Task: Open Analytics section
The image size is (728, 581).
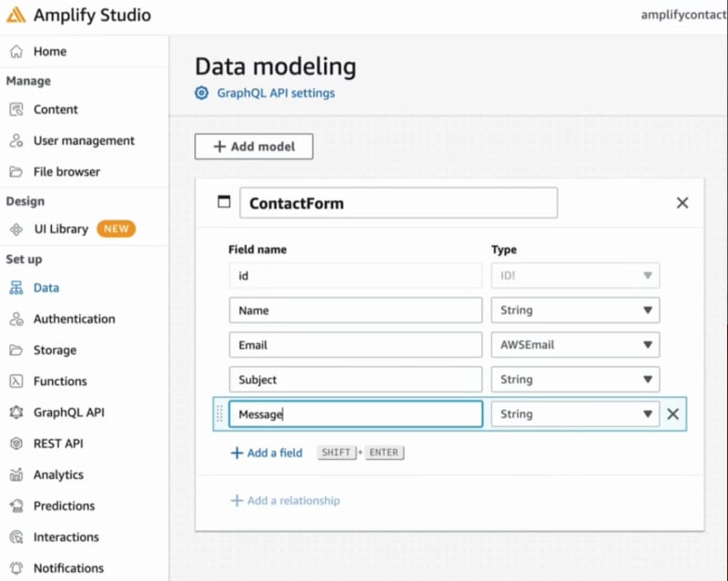Action: click(x=58, y=474)
